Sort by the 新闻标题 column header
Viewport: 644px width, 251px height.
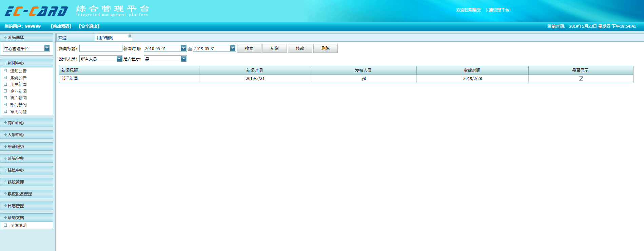[129, 70]
